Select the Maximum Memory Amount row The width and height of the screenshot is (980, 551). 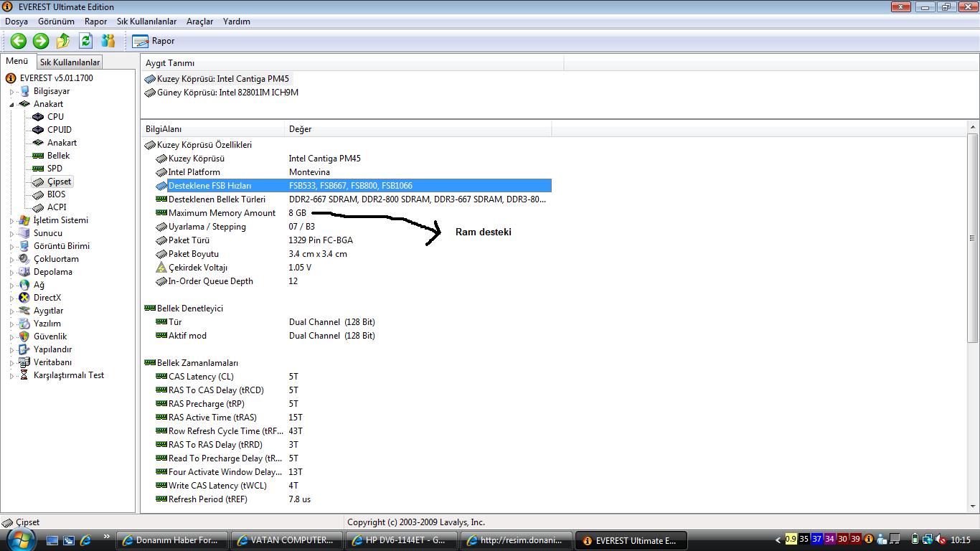tap(353, 213)
